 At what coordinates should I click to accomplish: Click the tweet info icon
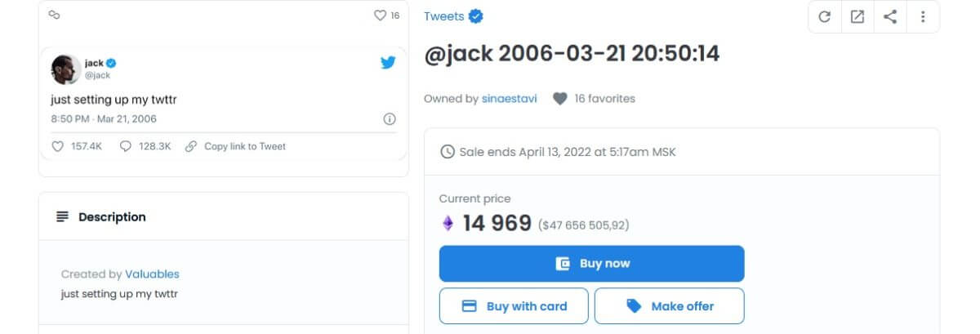[x=390, y=119]
